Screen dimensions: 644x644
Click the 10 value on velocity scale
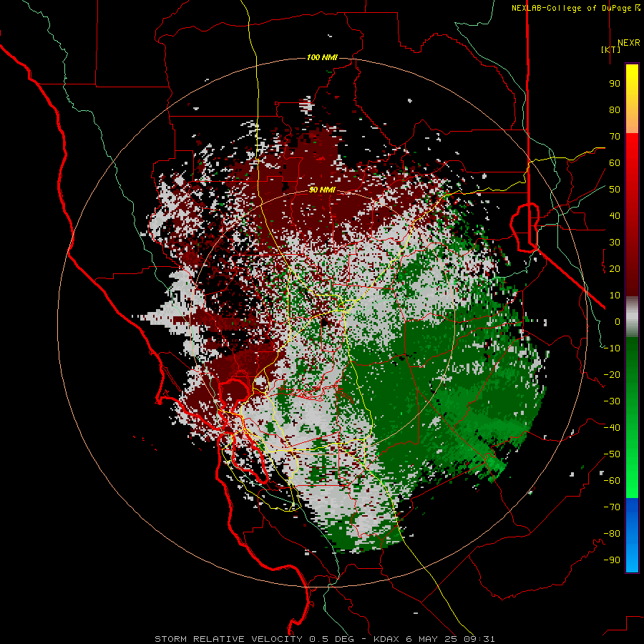[x=615, y=296]
